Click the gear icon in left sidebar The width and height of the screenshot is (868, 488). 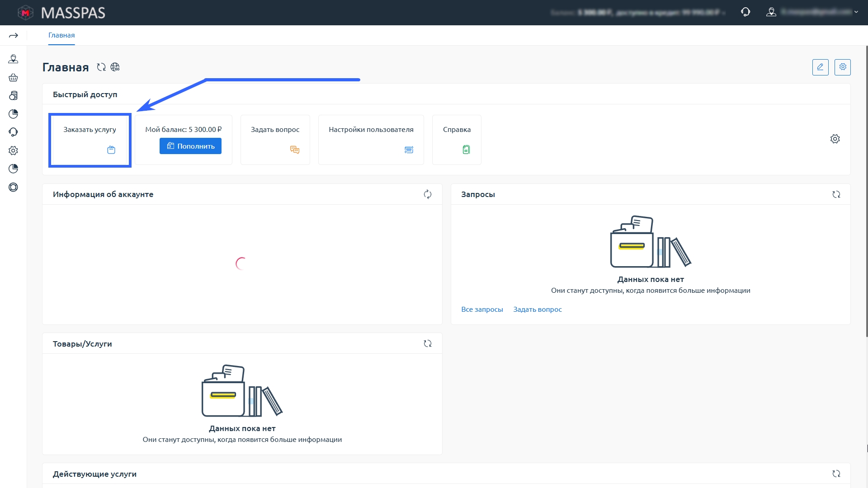pyautogui.click(x=13, y=150)
